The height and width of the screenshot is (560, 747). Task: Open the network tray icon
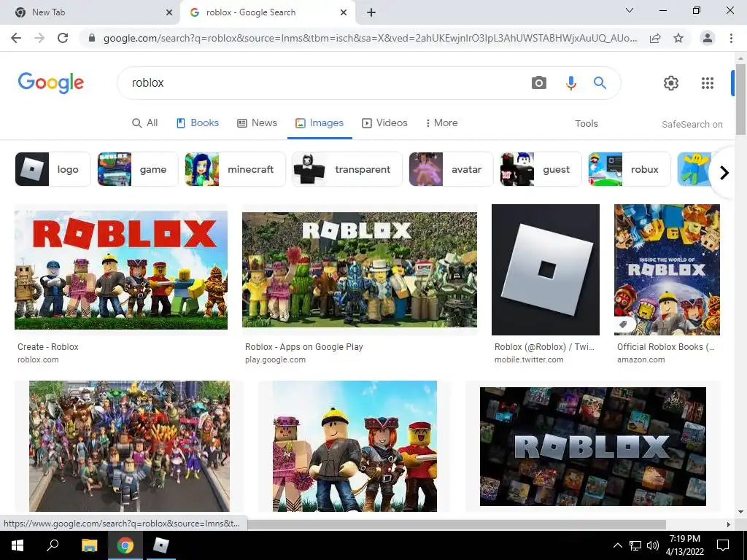coord(635,545)
